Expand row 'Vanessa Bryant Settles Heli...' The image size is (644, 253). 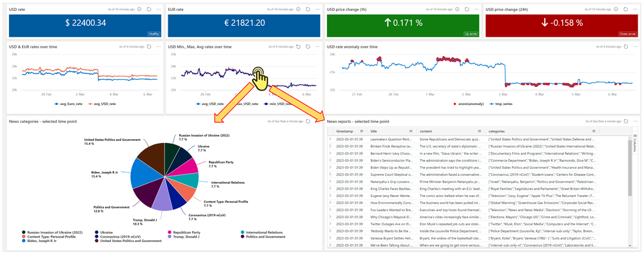point(330,238)
